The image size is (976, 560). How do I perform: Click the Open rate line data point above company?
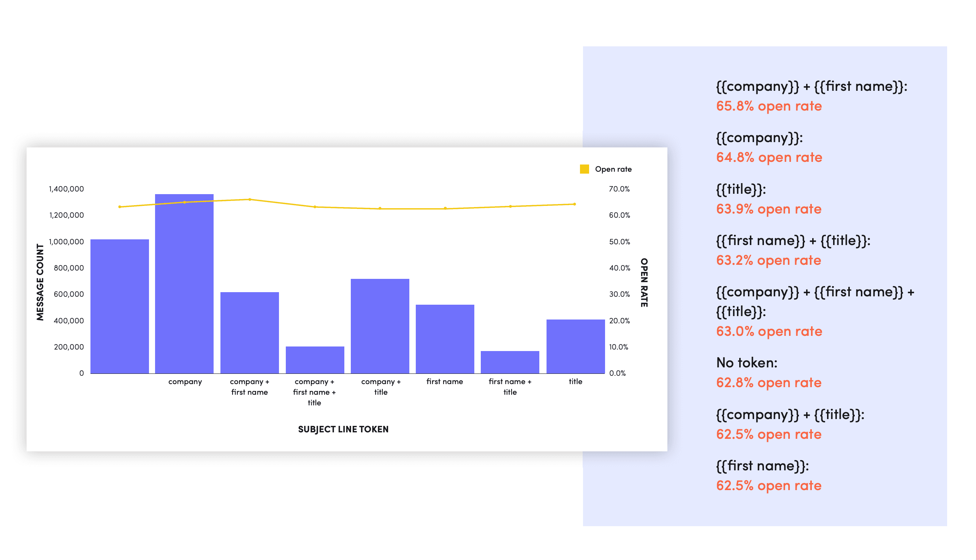(185, 202)
